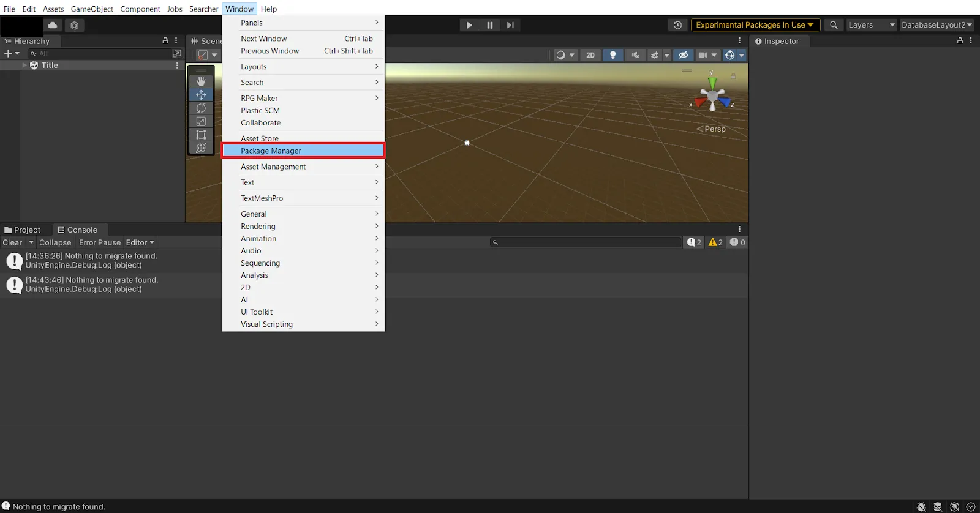Select the Rotate tool
Screen dimensions: 980x513
pyautogui.click(x=201, y=108)
